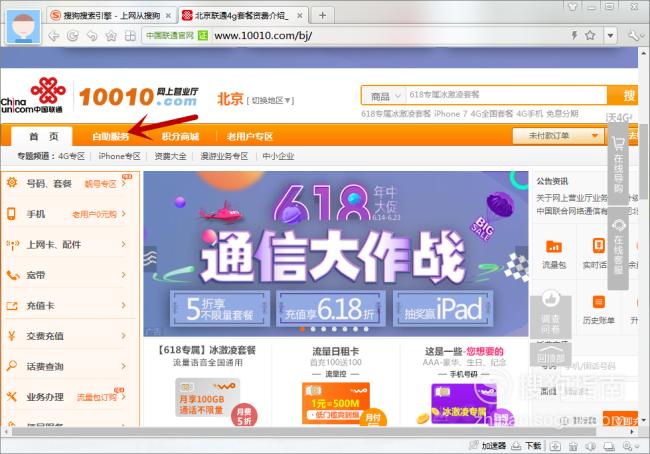Click the 流量包订购 promo link
650x454 pixels.
pos(97,397)
